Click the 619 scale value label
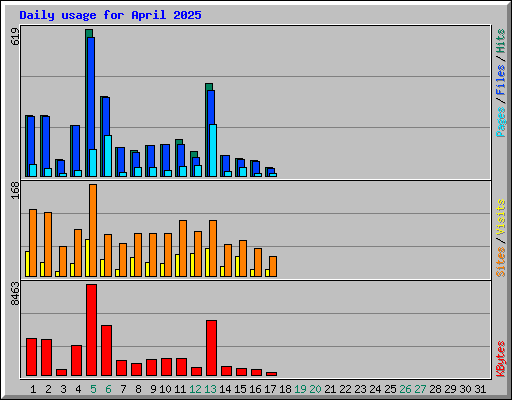This screenshot has height=400, width=512. pos(15,37)
